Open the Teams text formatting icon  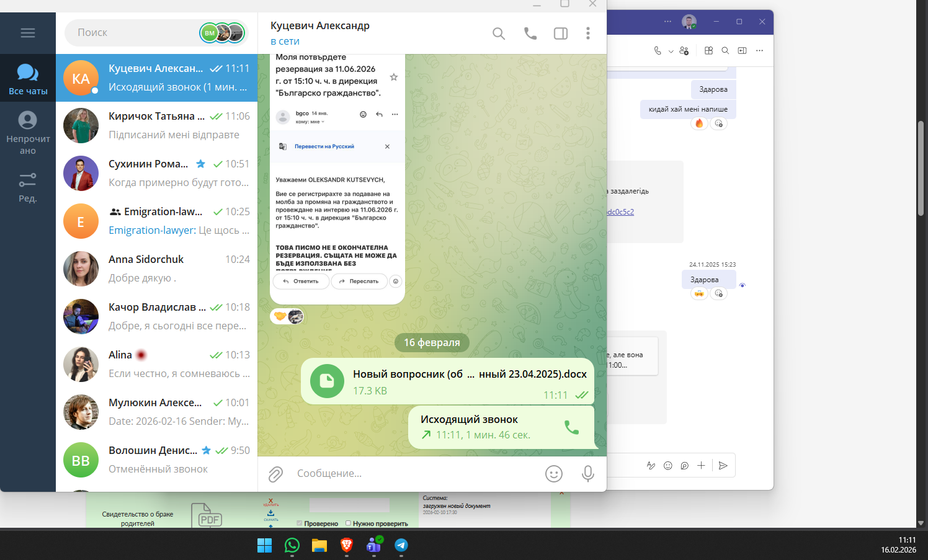click(651, 466)
